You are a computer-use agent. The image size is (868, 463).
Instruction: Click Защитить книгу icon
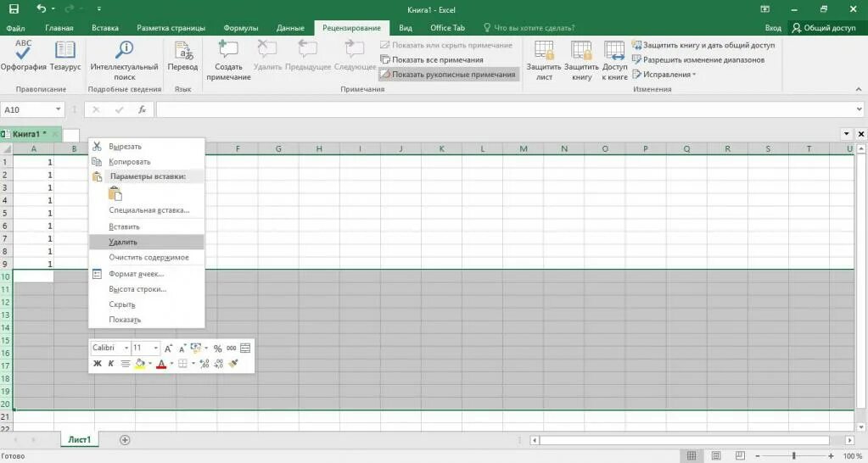click(581, 59)
